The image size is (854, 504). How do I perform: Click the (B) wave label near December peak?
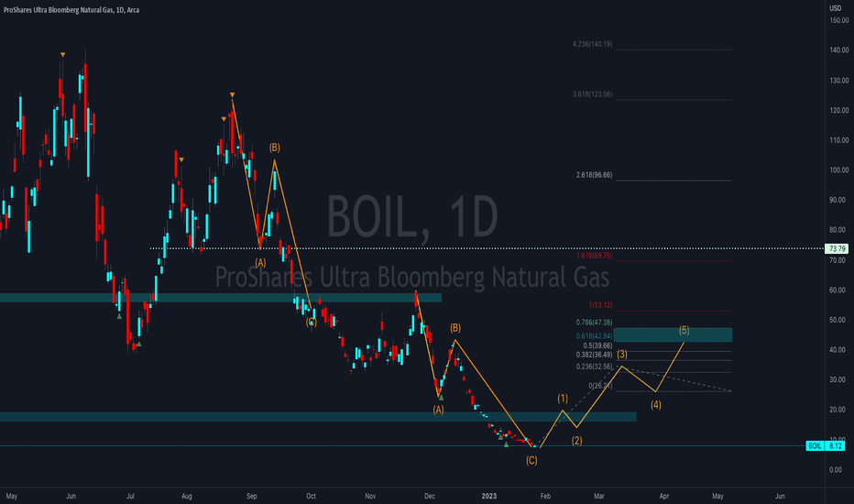[455, 328]
